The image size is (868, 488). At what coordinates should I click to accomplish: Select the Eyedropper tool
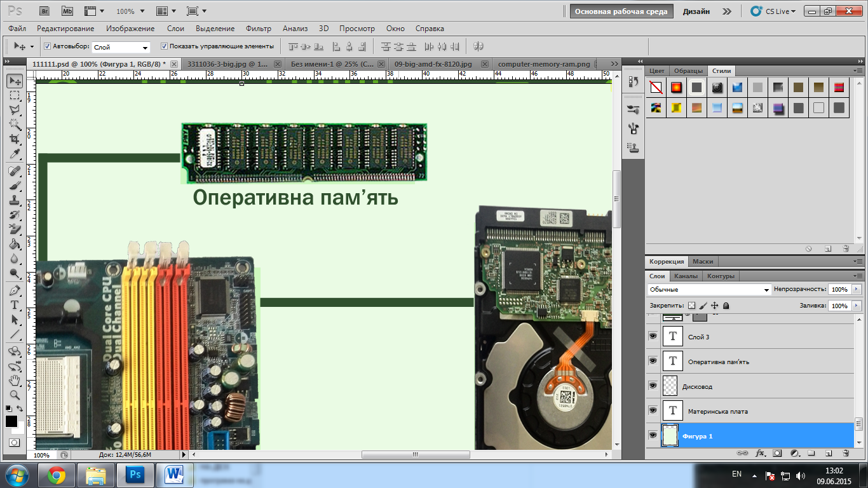14,154
